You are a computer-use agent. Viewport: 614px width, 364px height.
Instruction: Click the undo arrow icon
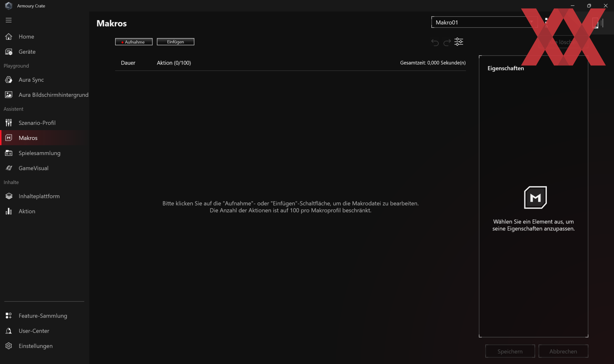tap(435, 42)
